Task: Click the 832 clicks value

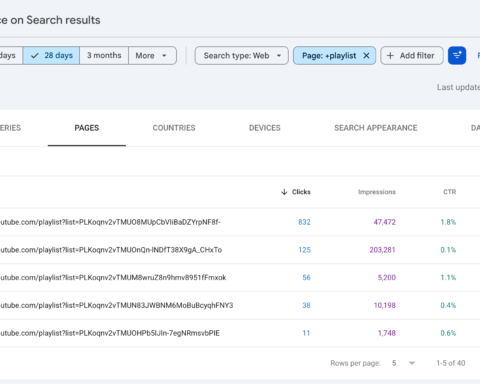Action: 304,222
